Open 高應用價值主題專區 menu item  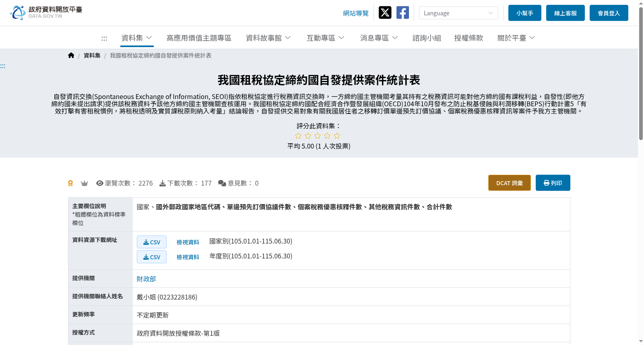click(199, 38)
